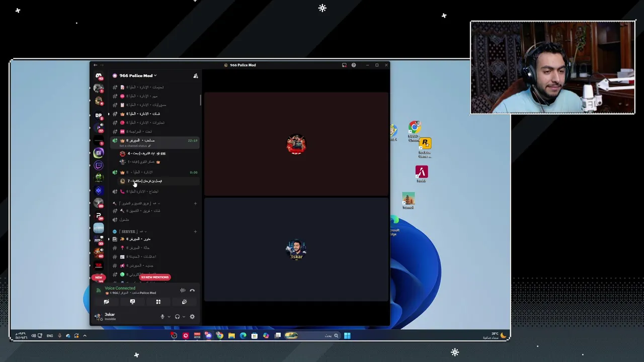Open headphone output device options arrow
Viewport: 644px width, 362px height.
(184, 317)
